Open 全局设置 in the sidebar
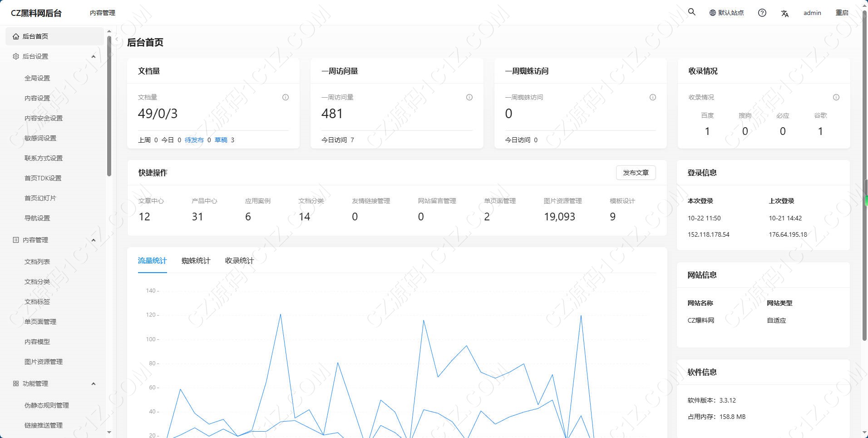The height and width of the screenshot is (438, 868). point(37,78)
